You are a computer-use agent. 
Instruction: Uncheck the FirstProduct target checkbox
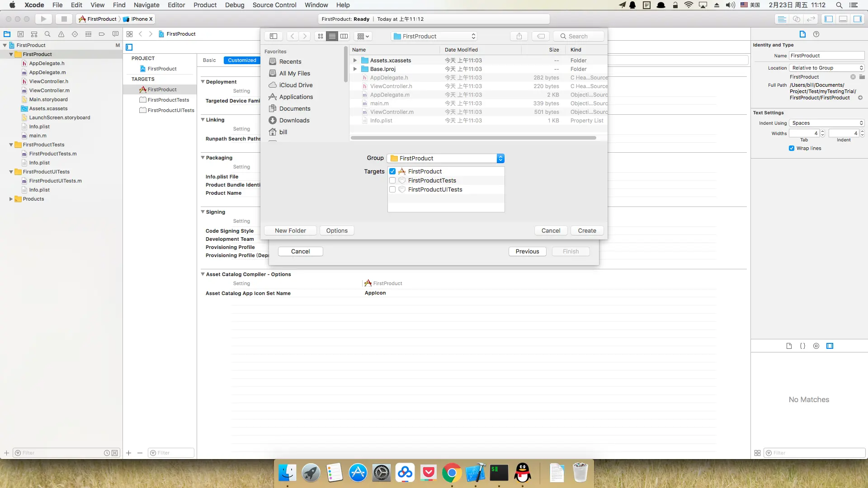tap(392, 172)
